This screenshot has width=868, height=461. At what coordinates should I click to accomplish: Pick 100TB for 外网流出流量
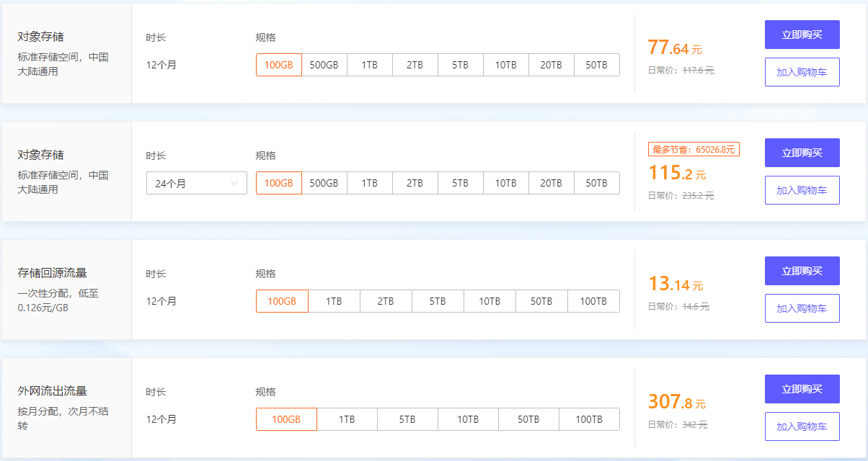(x=588, y=419)
